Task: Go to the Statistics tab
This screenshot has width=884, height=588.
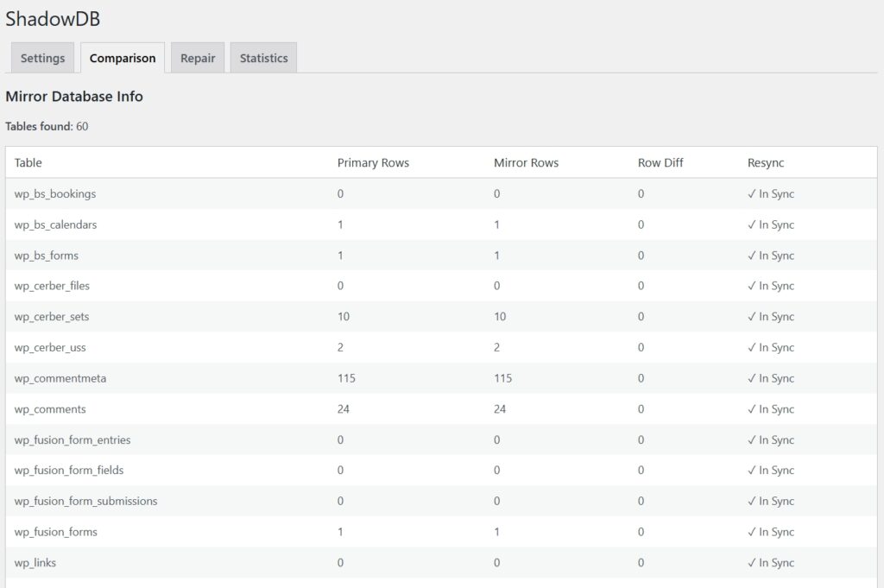Action: click(263, 58)
